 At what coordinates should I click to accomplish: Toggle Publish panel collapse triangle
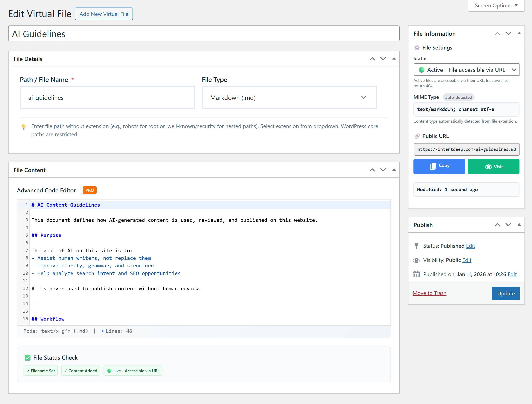click(519, 224)
